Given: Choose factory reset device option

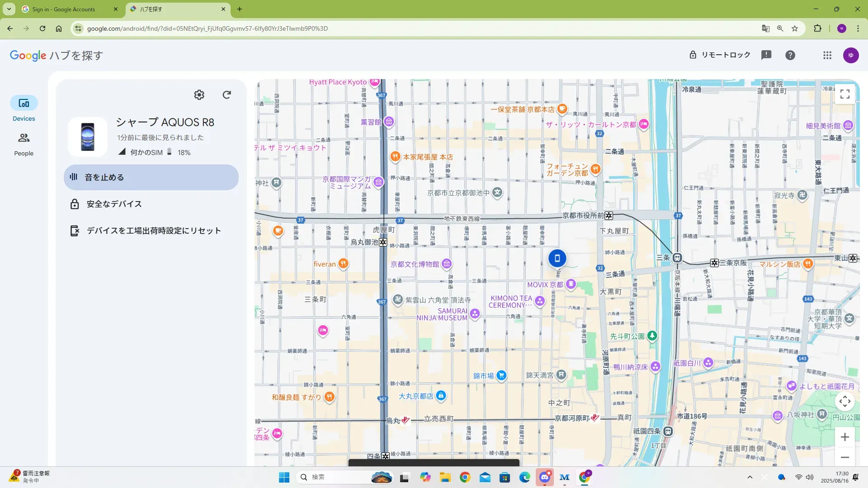Looking at the screenshot, I should [153, 231].
